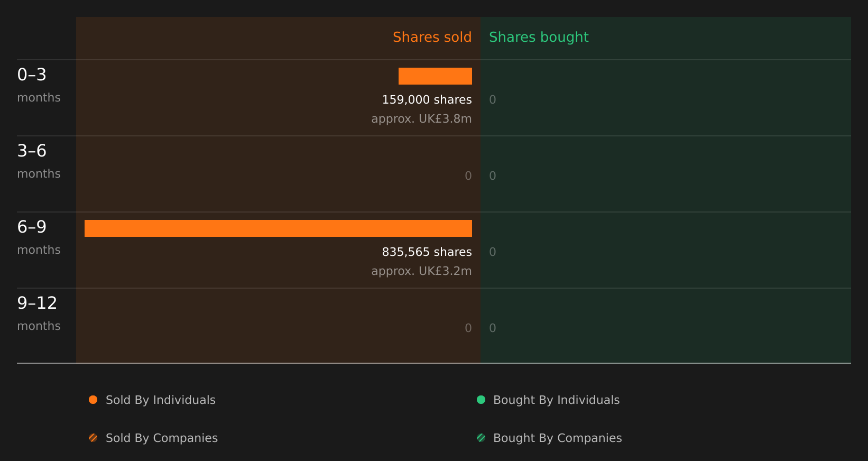Click the shares bought zero for 3–6 months

pyautogui.click(x=493, y=176)
